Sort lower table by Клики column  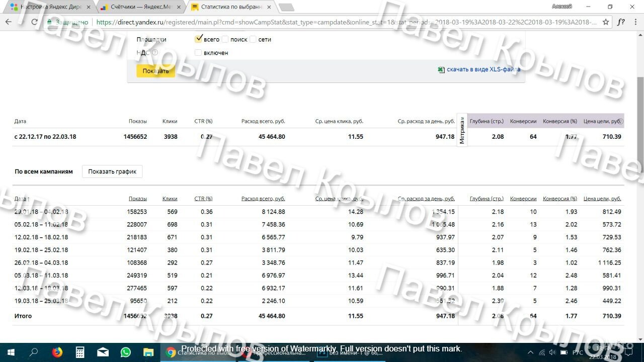click(170, 199)
